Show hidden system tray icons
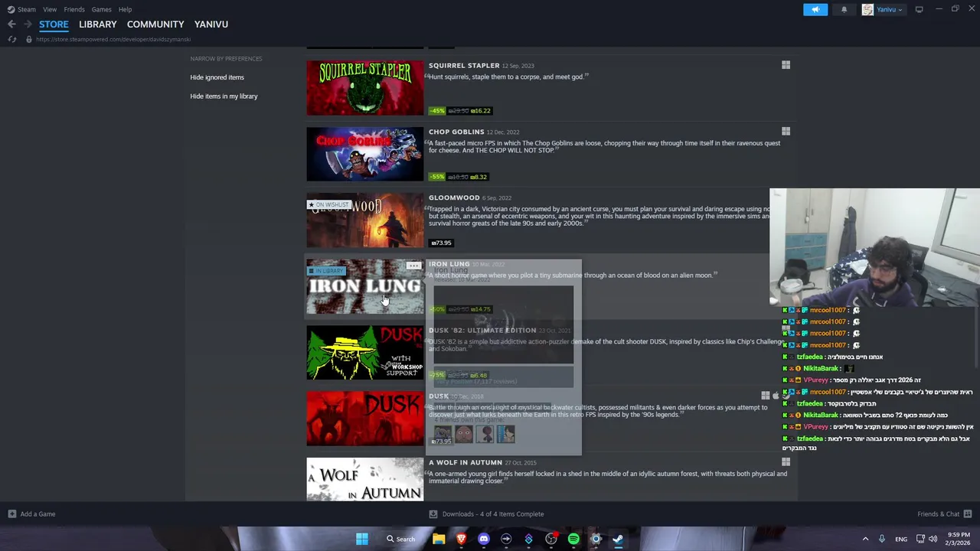This screenshot has height=551, width=980. click(866, 539)
